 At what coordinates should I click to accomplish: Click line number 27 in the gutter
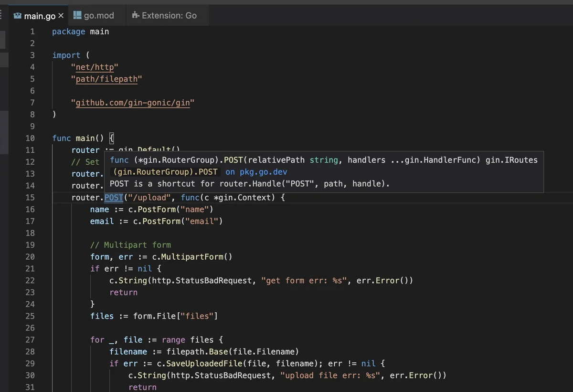click(x=30, y=340)
